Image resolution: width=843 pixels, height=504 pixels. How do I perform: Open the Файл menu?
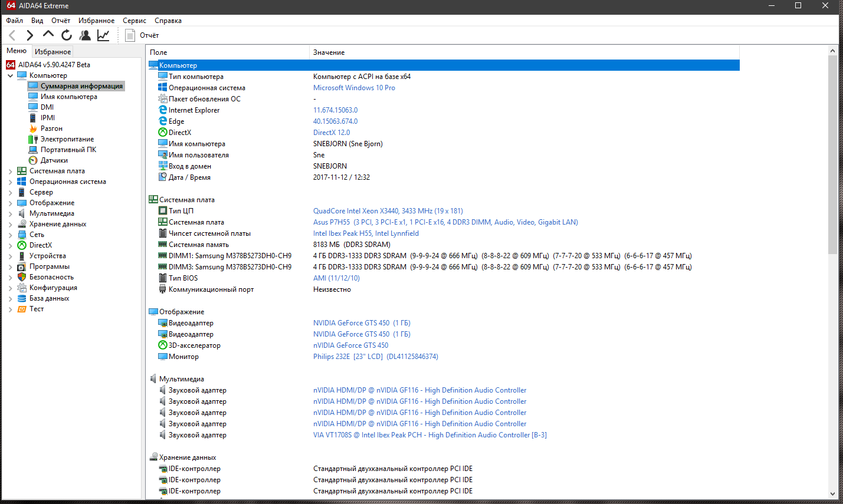tap(15, 21)
